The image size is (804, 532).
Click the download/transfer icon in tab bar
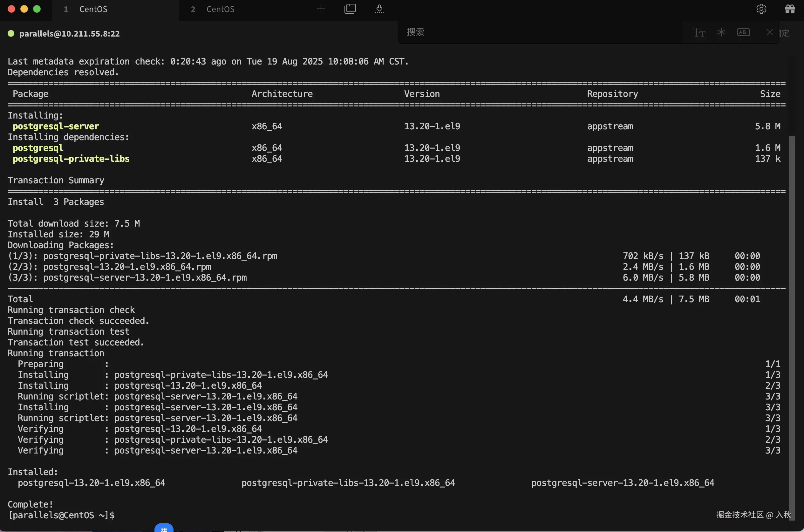point(379,9)
